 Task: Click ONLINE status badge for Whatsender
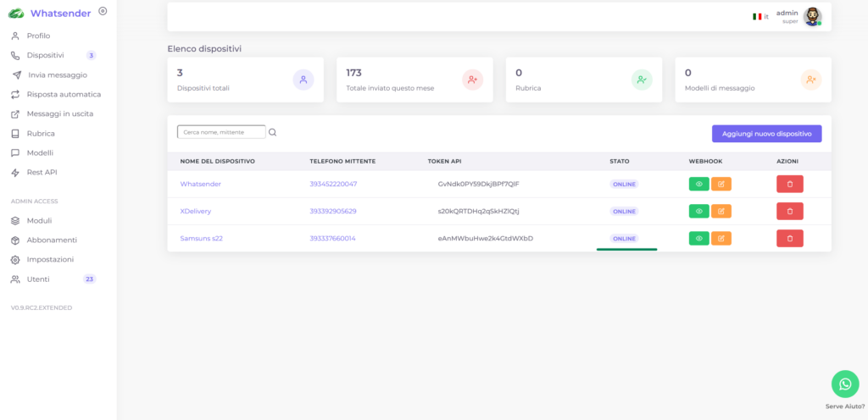pos(624,184)
